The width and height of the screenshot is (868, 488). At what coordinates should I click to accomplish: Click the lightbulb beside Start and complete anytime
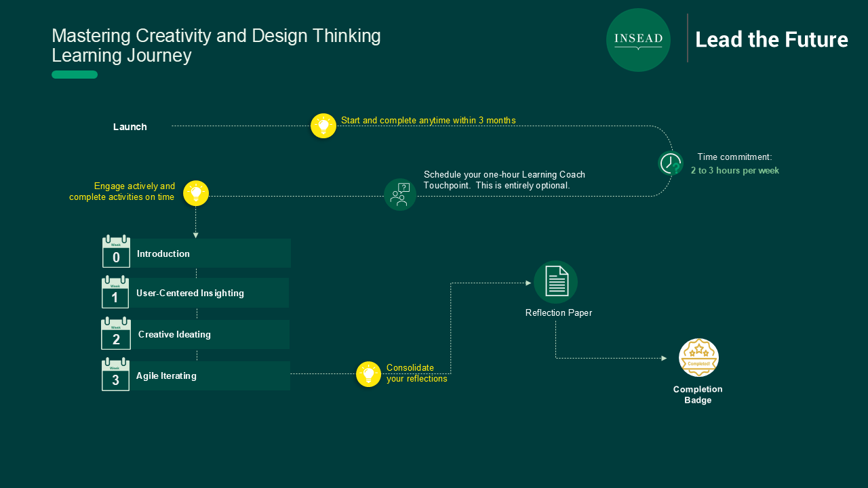[x=323, y=126]
